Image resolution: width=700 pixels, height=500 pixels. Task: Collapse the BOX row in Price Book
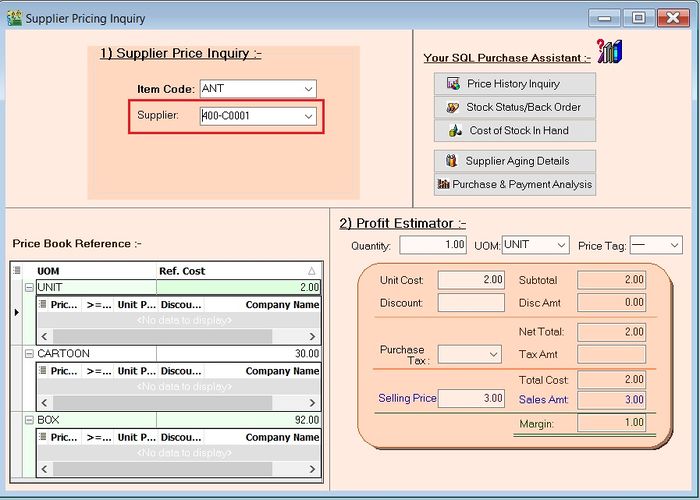(x=29, y=420)
